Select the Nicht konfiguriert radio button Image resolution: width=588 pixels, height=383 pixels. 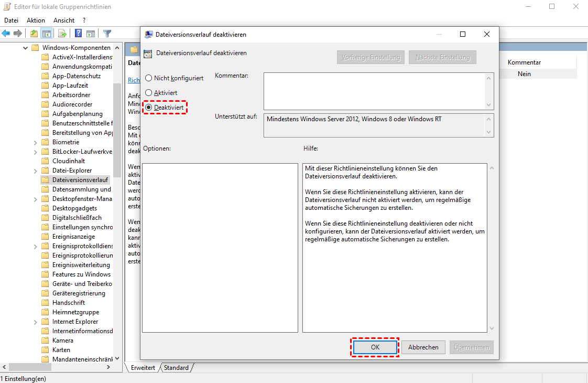point(149,78)
